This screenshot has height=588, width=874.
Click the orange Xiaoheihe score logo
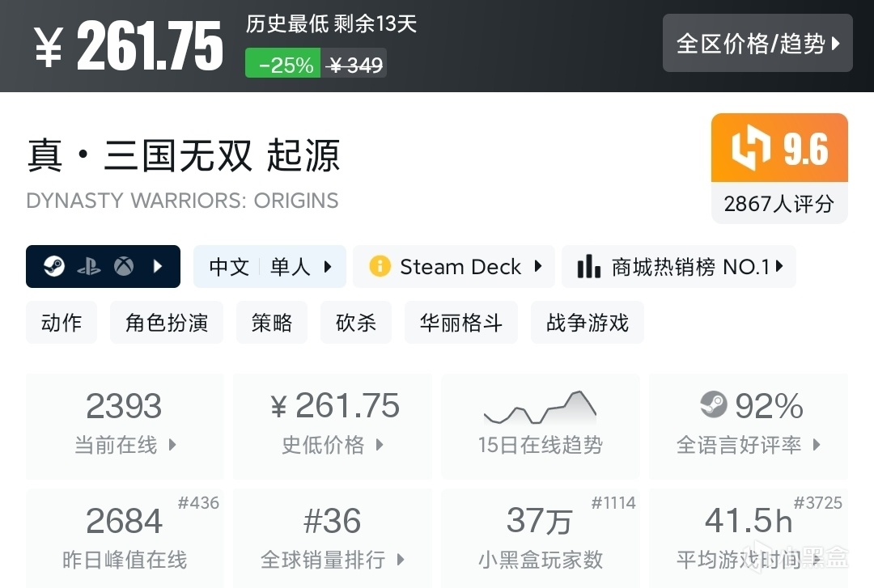750,150
